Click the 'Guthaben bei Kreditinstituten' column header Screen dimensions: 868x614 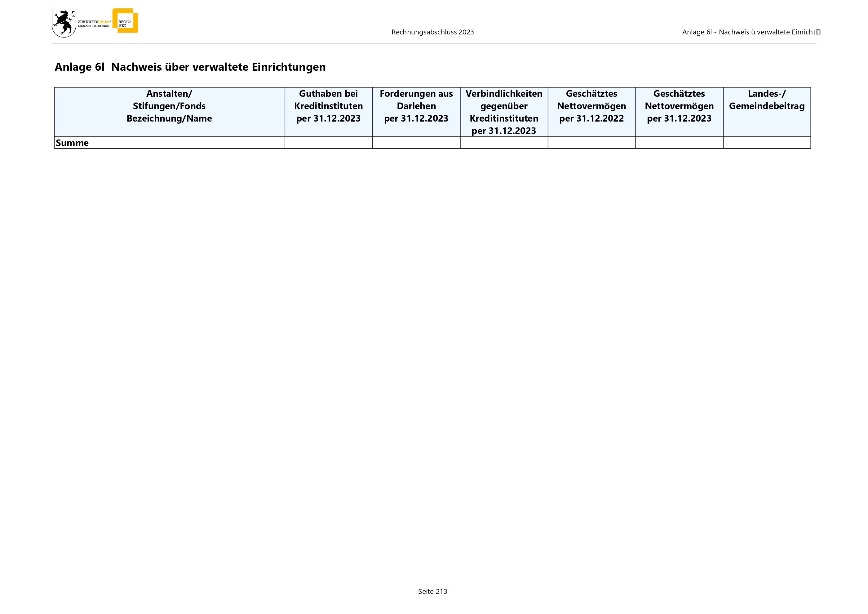point(328,106)
